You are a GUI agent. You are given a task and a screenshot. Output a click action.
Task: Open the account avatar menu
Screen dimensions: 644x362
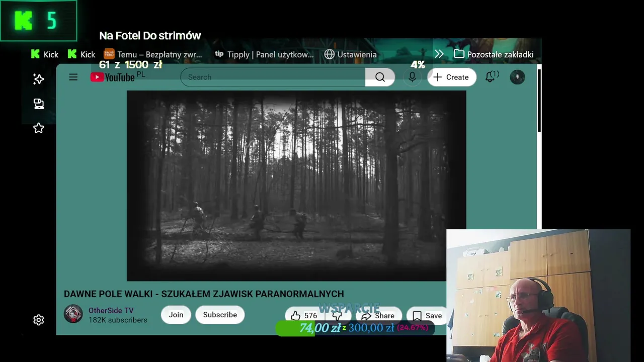pyautogui.click(x=517, y=77)
